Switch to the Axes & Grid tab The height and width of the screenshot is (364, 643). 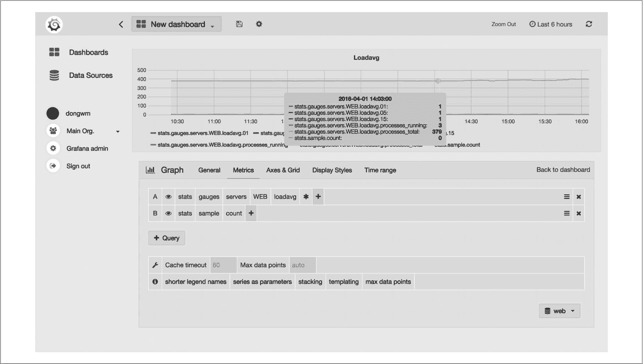click(283, 170)
